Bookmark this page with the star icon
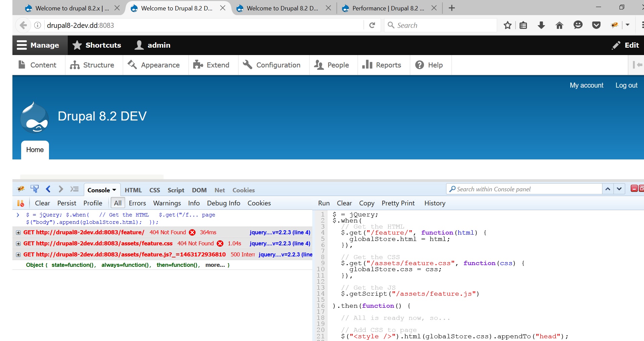The image size is (644, 341). 507,25
